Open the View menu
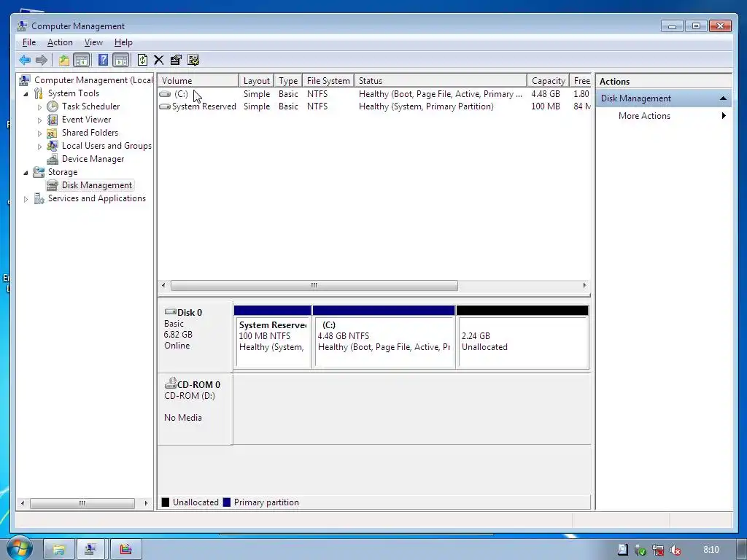This screenshot has width=747, height=560. tap(93, 42)
